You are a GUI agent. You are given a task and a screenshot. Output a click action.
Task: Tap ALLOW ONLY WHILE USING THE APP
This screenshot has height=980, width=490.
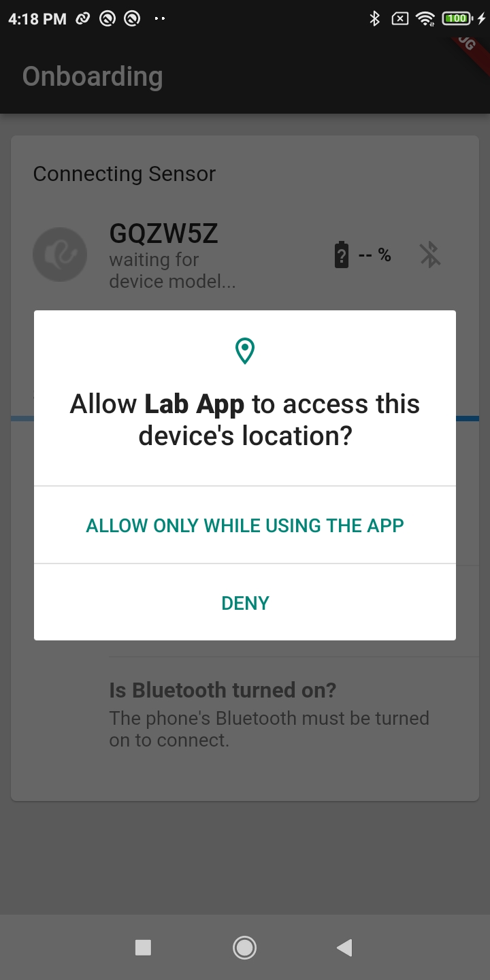pos(245,525)
